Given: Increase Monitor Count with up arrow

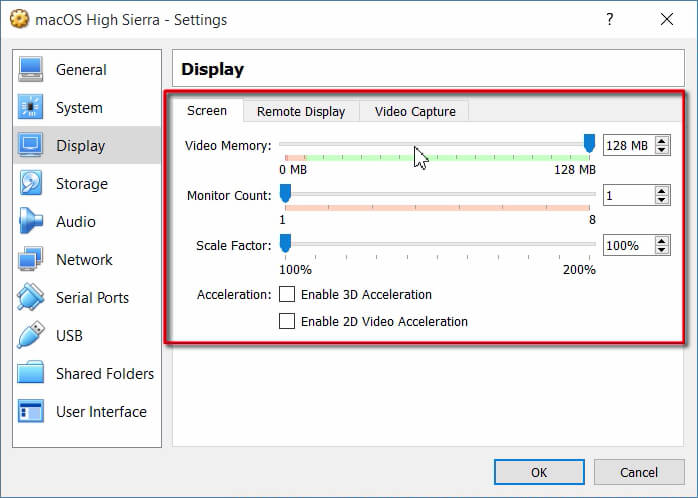Looking at the screenshot, I should (x=662, y=190).
